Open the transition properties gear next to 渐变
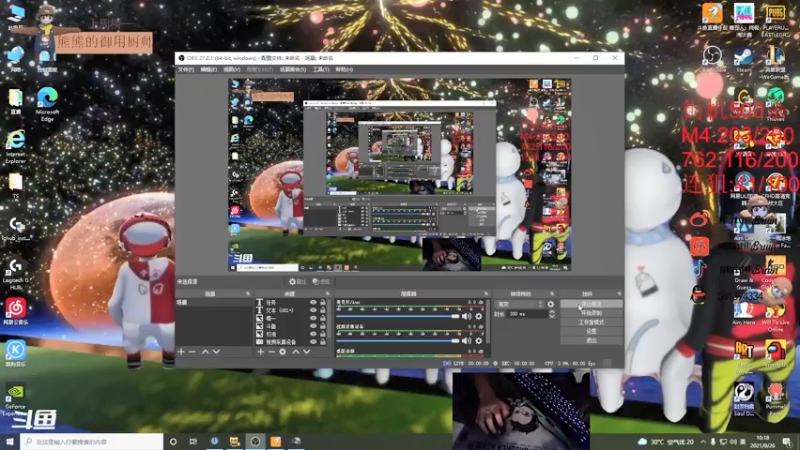The width and height of the screenshot is (800, 450). tap(551, 304)
